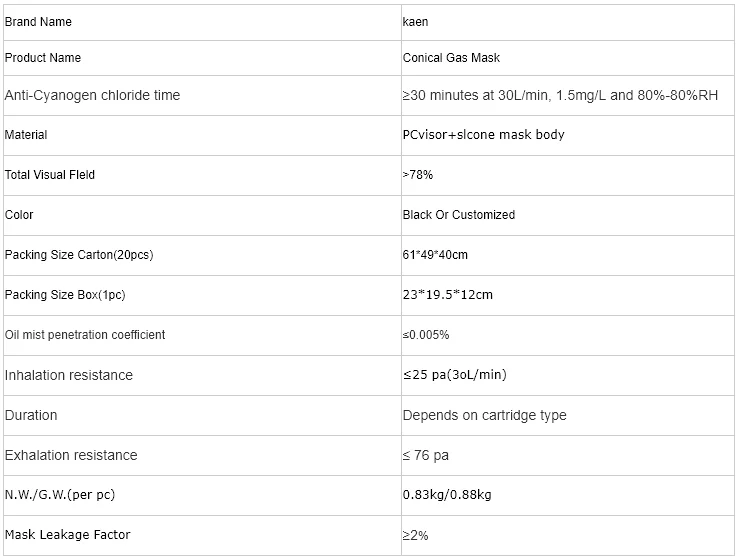Click Anti-Cyanogen chloride time label
Screen dimensions: 739x560
[92, 95]
